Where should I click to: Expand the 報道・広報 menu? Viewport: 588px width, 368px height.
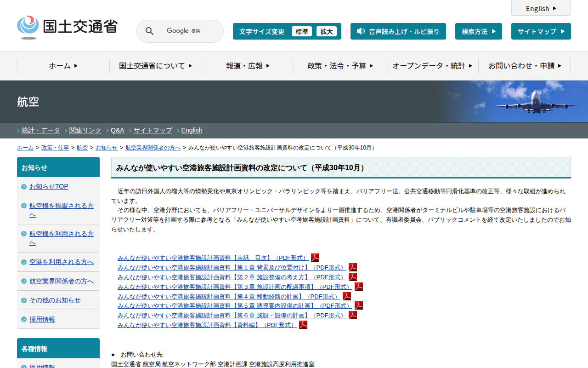(248, 66)
